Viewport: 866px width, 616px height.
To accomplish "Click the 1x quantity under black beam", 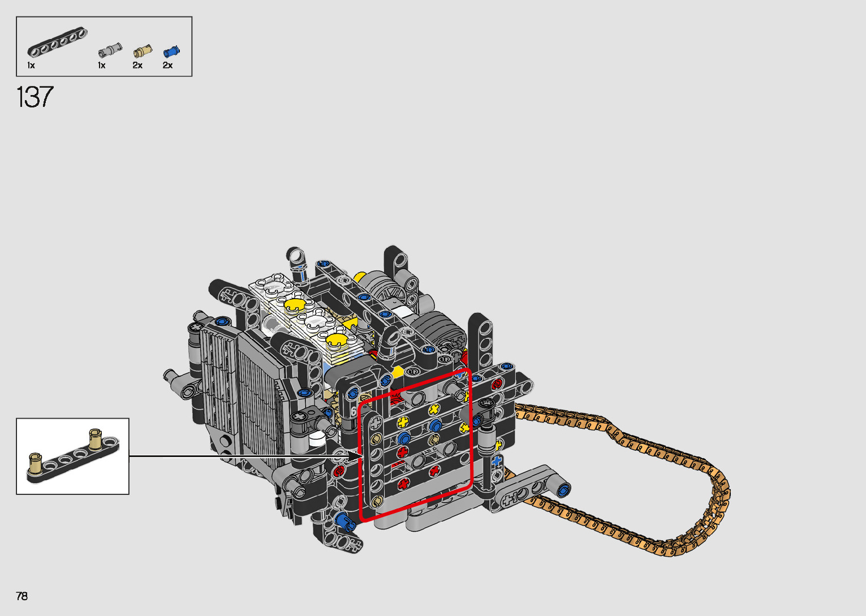I will pos(31,66).
